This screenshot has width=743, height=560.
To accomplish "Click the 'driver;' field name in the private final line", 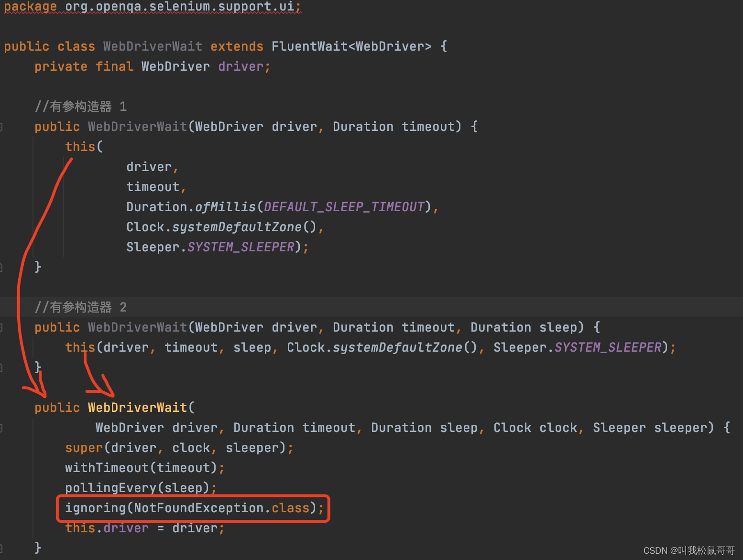I will click(244, 66).
